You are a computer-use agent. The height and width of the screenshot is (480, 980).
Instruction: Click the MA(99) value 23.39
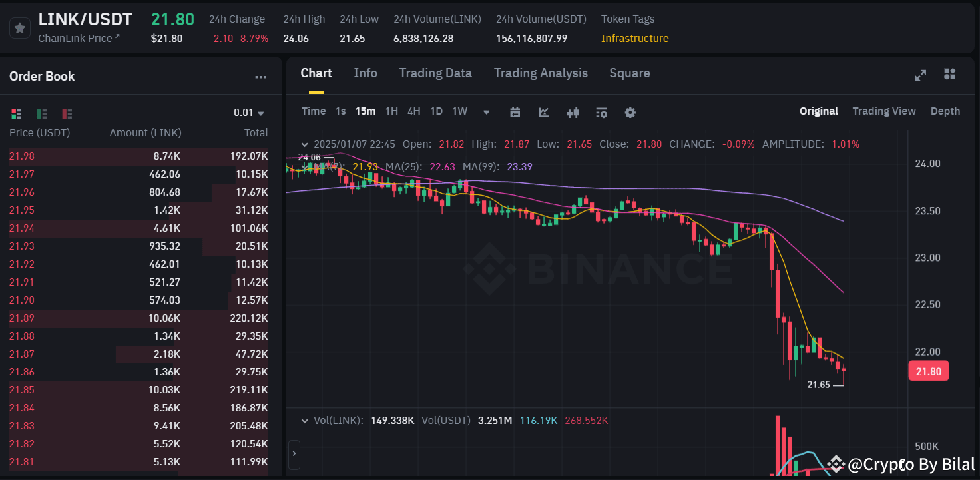520,166
